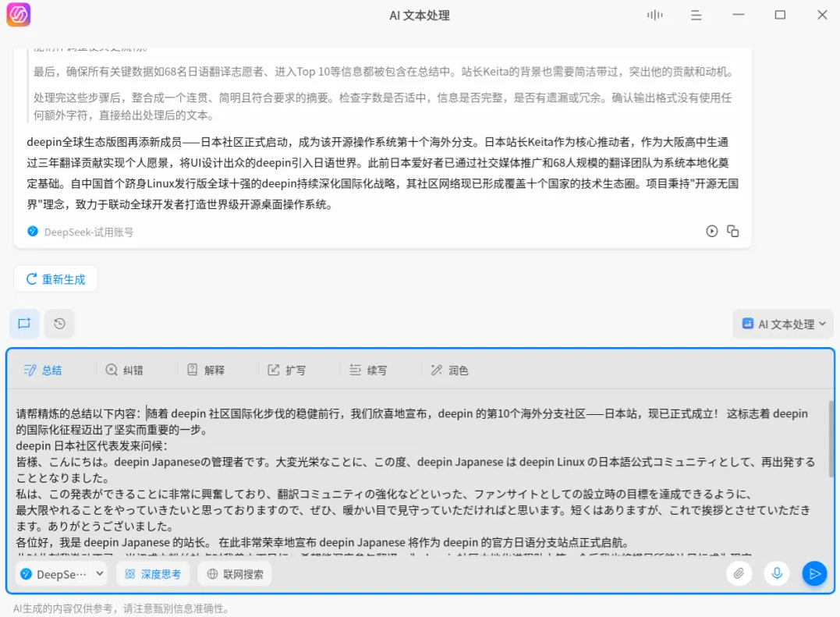The height and width of the screenshot is (617, 840).
Task: Toggle 深度思考 deep thinking mode
Action: 153,574
